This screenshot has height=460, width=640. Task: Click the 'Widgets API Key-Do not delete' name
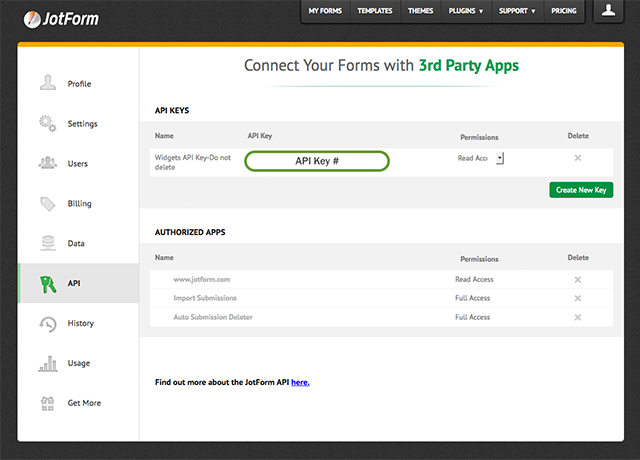point(193,162)
